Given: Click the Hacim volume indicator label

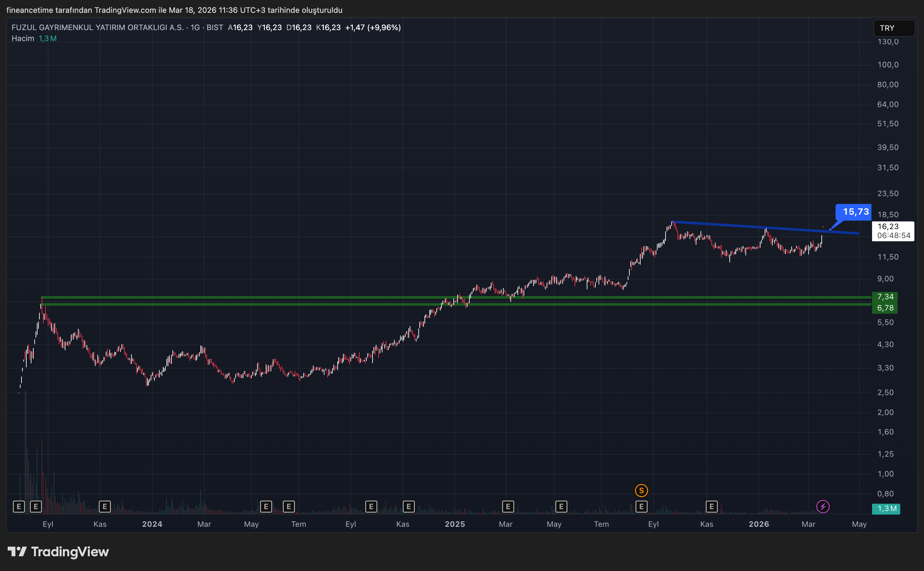Looking at the screenshot, I should tap(23, 38).
